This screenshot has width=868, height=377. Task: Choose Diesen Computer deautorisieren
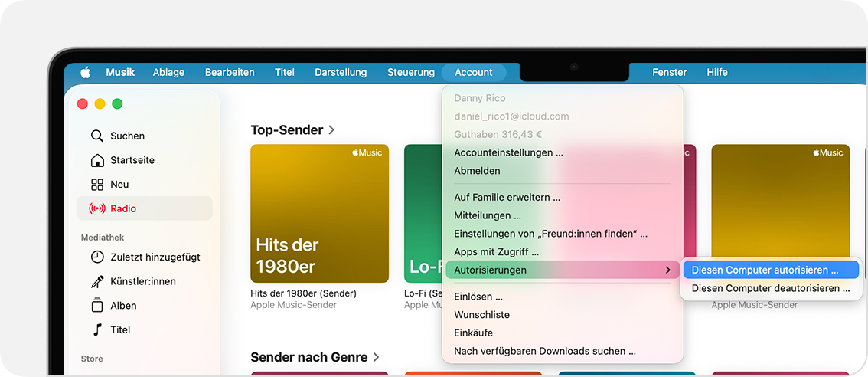pos(771,288)
